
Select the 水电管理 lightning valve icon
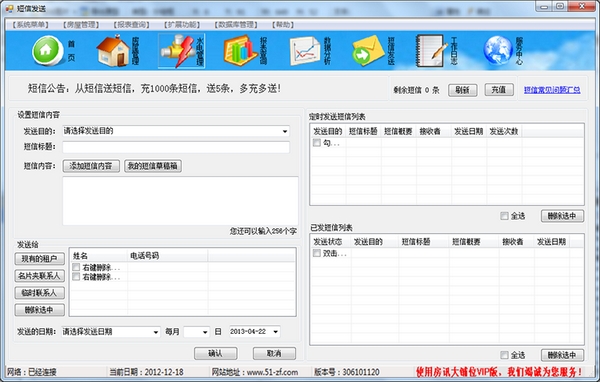click(177, 51)
